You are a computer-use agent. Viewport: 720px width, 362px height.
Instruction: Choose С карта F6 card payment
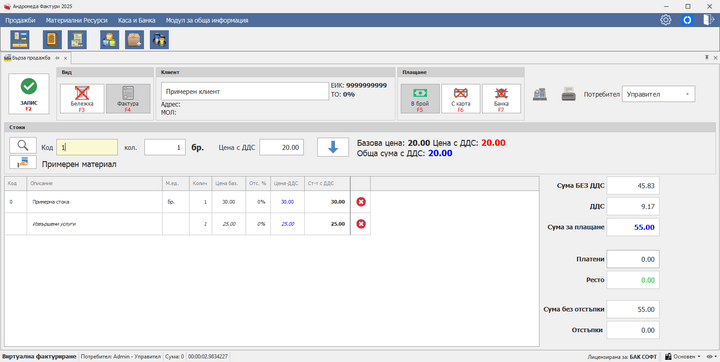coord(461,98)
